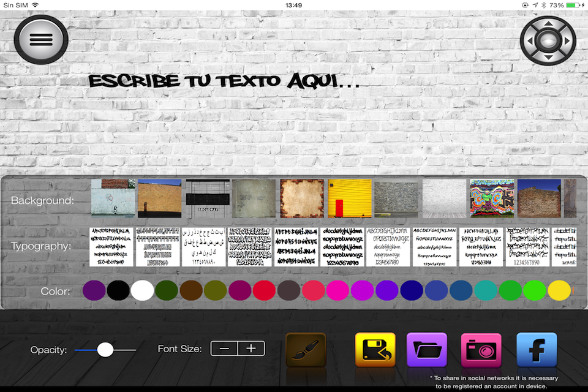Image resolution: width=588 pixels, height=392 pixels.
Task: Tap the Wi-Fi icon in status bar
Action: point(36,5)
